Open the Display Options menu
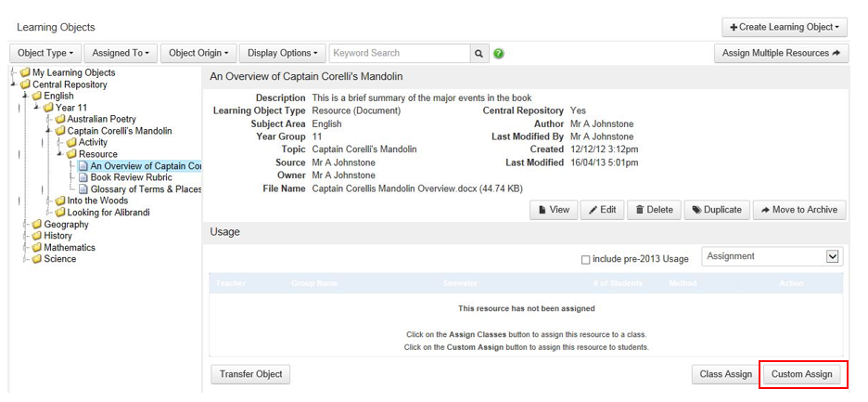The image size is (868, 402). (x=283, y=54)
